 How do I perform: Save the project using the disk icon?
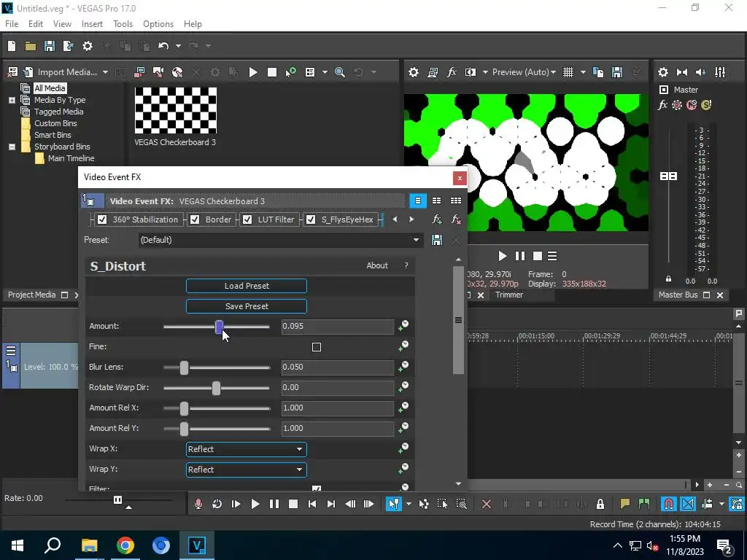point(49,46)
